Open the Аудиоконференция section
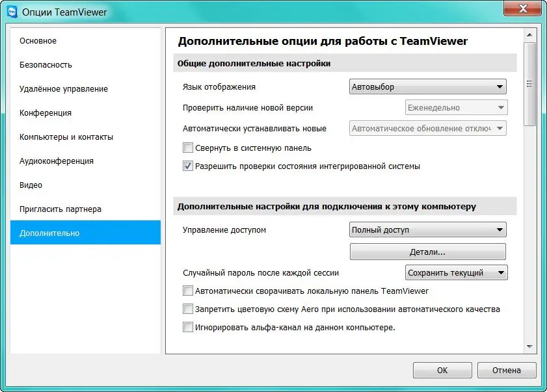The height and width of the screenshot is (392, 547). click(85, 161)
